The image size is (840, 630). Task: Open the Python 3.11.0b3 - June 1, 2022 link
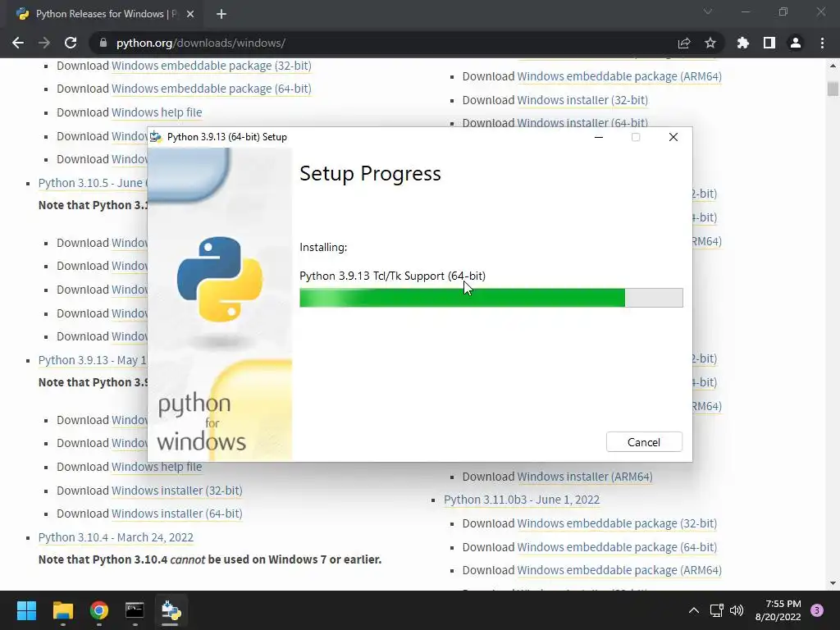tap(521, 500)
